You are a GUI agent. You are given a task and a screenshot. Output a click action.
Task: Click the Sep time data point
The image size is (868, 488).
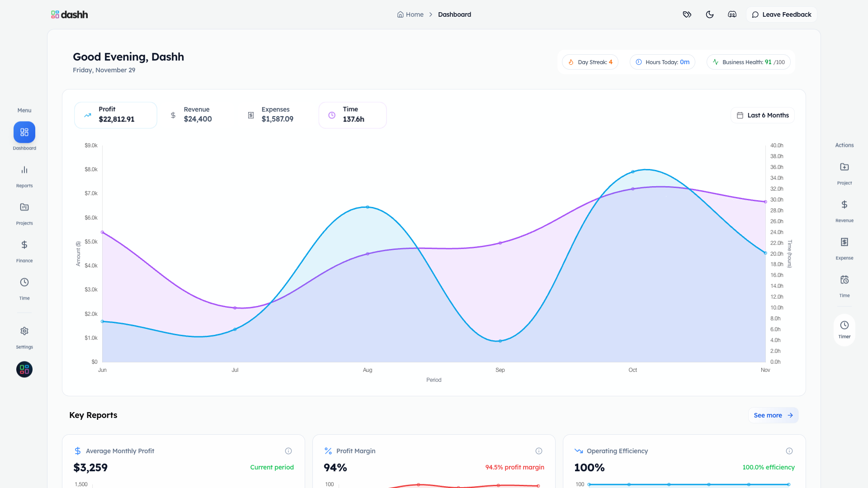pos(500,243)
